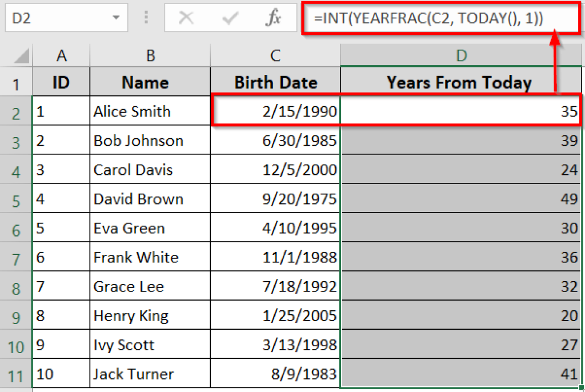This screenshot has width=585, height=392.
Task: Click the Birth Date header cell
Action: pyautogui.click(x=275, y=82)
